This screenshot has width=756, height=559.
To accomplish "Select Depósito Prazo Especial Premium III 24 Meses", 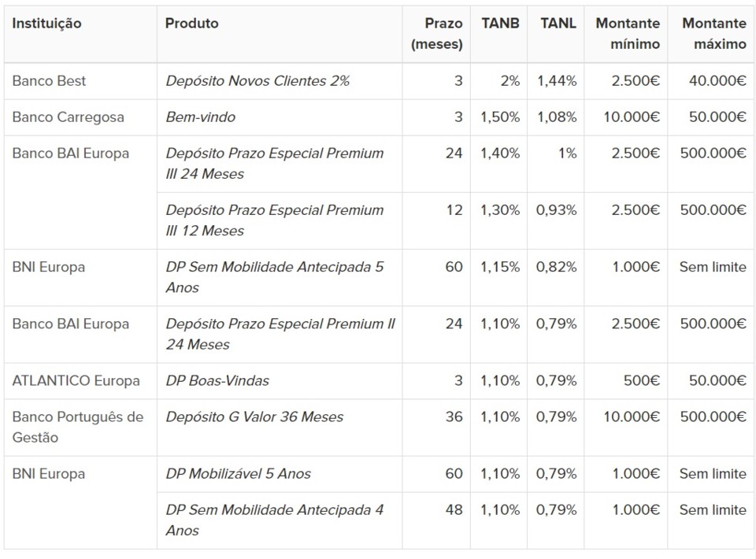I will pos(274,164).
